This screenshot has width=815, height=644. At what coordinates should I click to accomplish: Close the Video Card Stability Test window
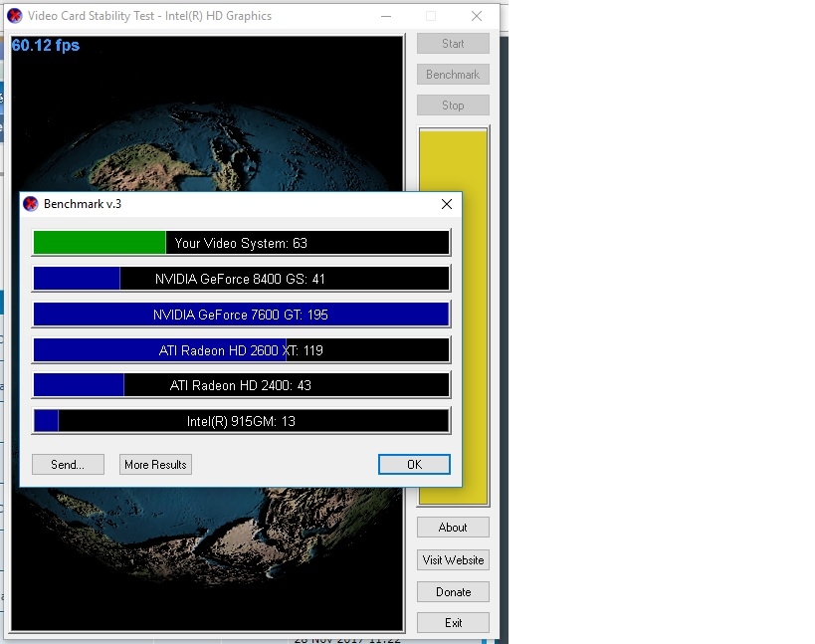pos(477,16)
